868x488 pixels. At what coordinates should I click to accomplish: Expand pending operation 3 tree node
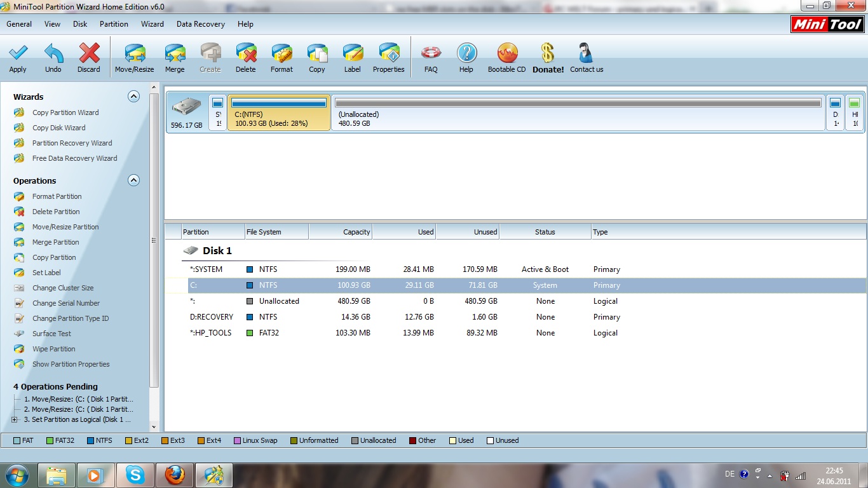click(14, 419)
